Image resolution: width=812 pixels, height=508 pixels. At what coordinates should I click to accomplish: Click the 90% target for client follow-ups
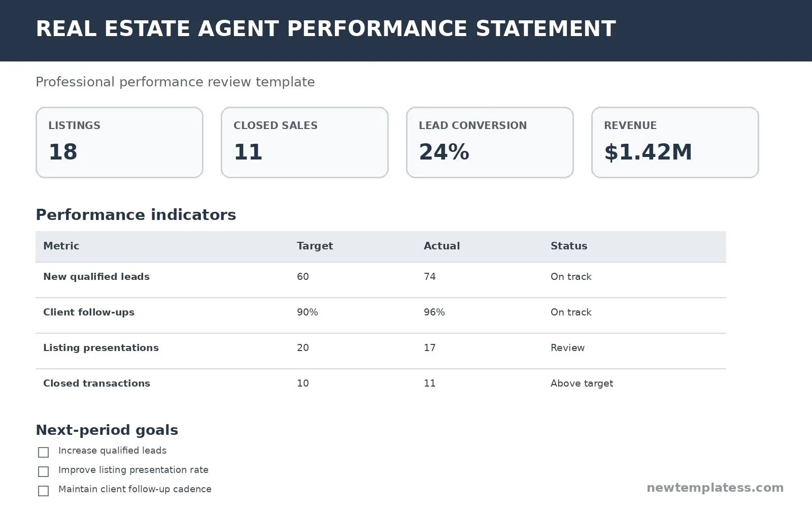point(308,312)
